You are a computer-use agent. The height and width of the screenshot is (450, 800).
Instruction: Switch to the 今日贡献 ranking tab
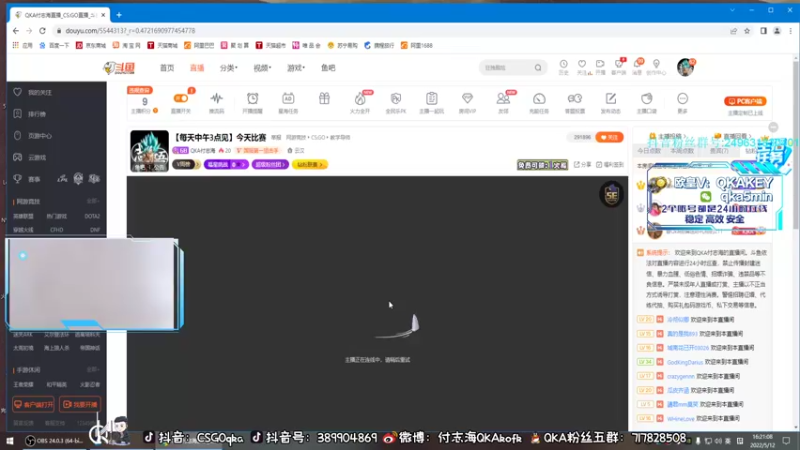coord(649,151)
